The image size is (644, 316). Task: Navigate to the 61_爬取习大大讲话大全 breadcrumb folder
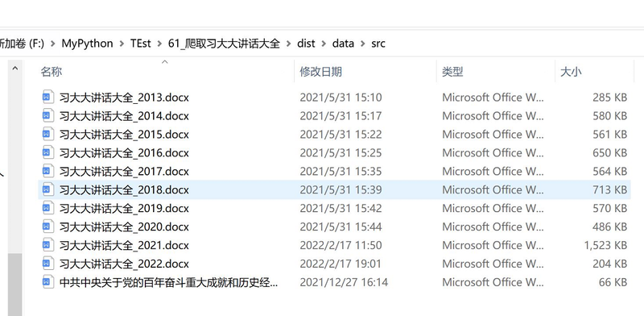tap(224, 44)
